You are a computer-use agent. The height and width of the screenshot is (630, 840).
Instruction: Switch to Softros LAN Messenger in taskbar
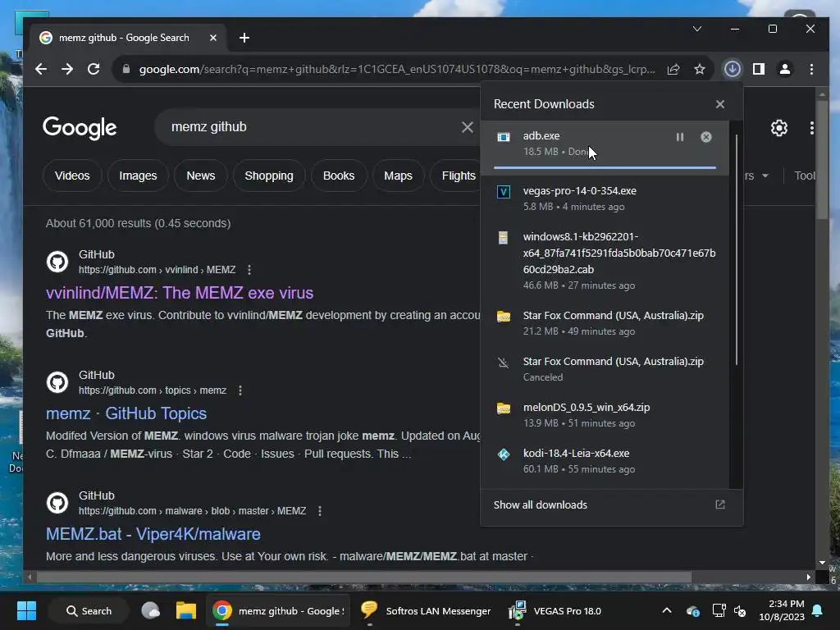click(426, 610)
